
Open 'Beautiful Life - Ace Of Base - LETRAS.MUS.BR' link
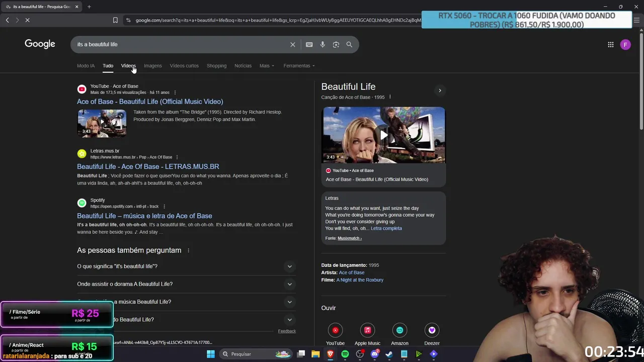tap(148, 166)
